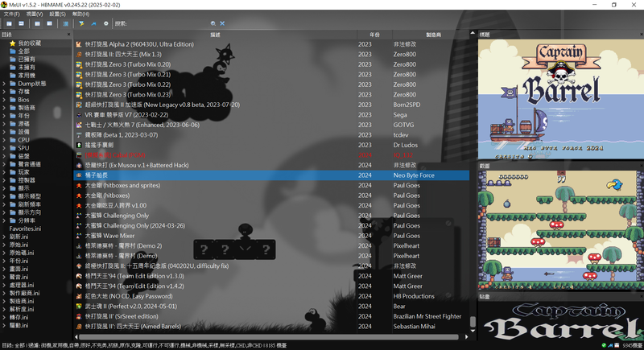Select 格萊德莫特 - 魔界村 (Demo 2) row

(x=271, y=245)
